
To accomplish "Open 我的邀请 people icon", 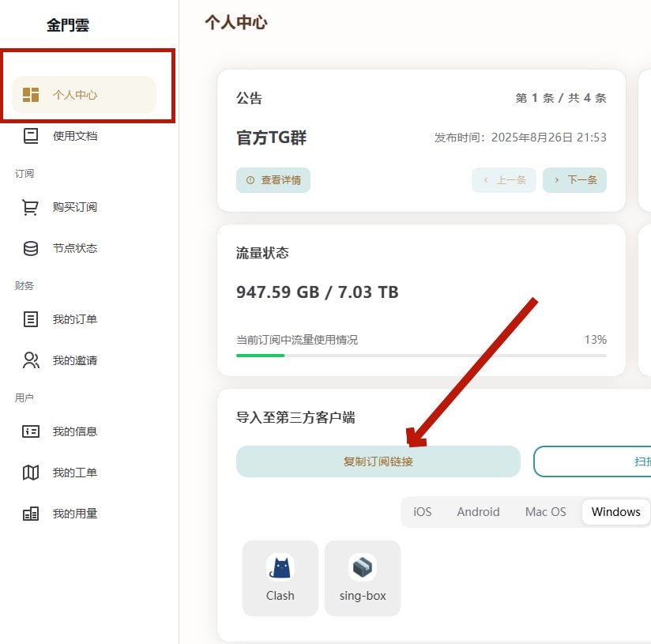I will (x=31, y=360).
